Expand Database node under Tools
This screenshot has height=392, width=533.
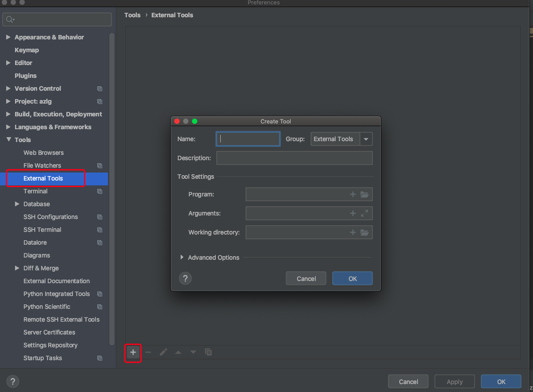17,204
